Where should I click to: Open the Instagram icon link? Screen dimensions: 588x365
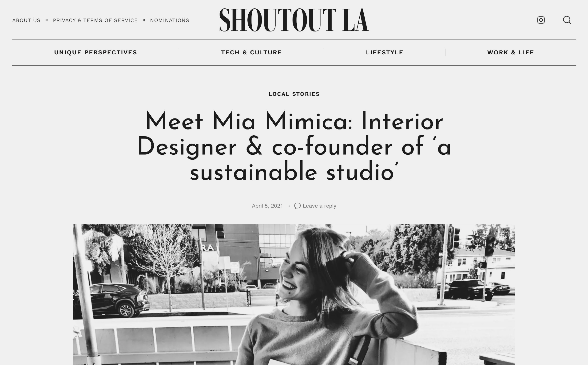click(541, 20)
